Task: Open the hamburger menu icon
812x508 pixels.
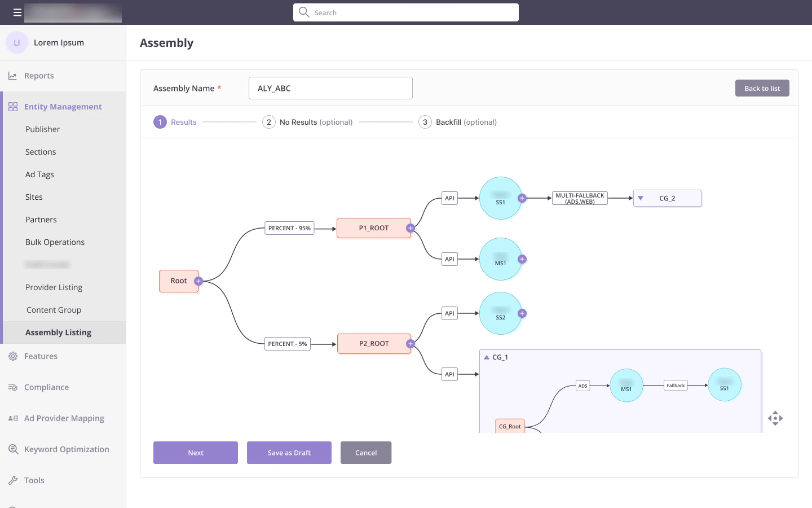Action: pos(17,12)
